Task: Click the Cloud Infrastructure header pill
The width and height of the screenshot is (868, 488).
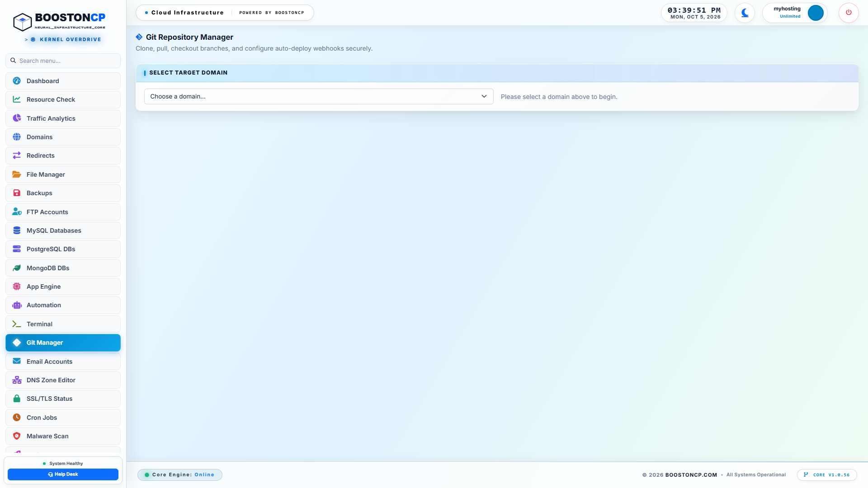Action: tap(225, 13)
